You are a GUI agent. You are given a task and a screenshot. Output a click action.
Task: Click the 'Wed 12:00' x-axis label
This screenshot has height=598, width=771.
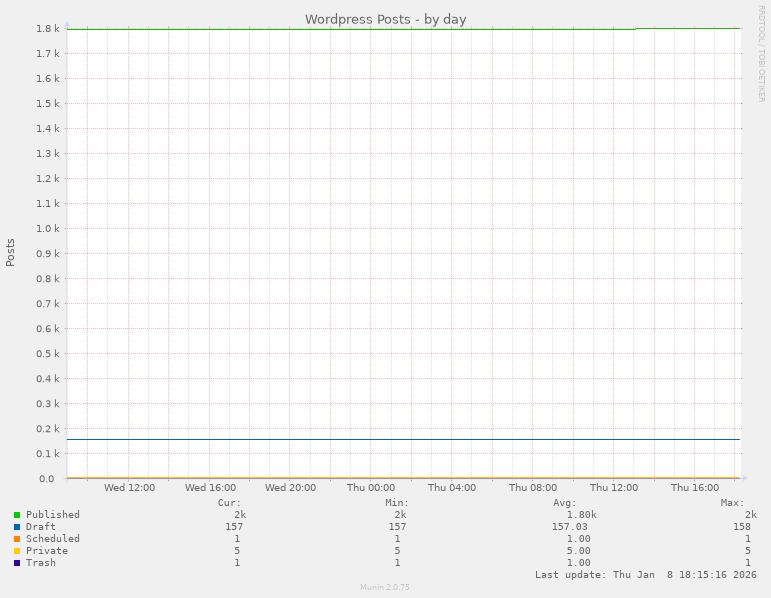tap(129, 487)
